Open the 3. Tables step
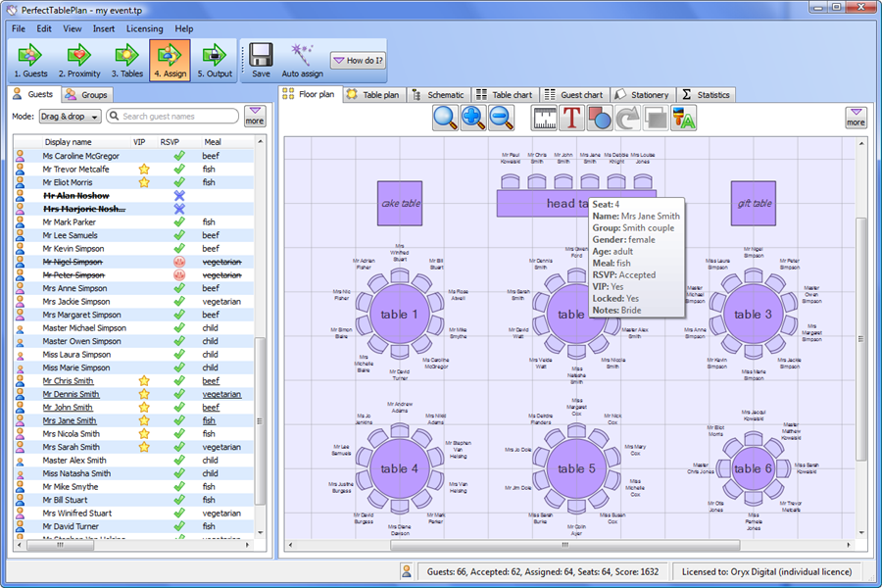Viewport: 882px width, 588px height. point(127,60)
